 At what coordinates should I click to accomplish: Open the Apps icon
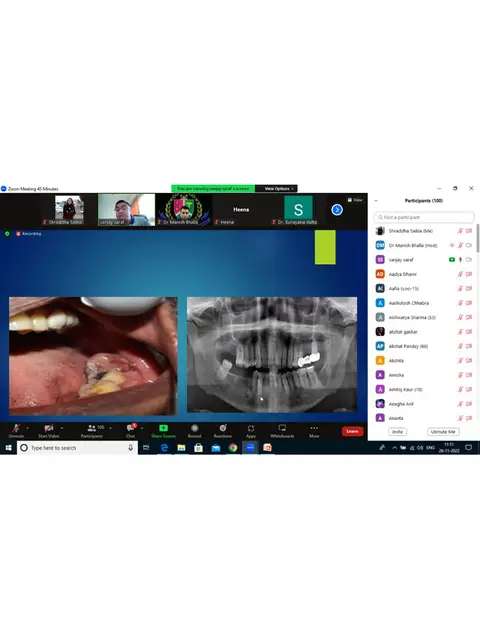click(x=251, y=431)
